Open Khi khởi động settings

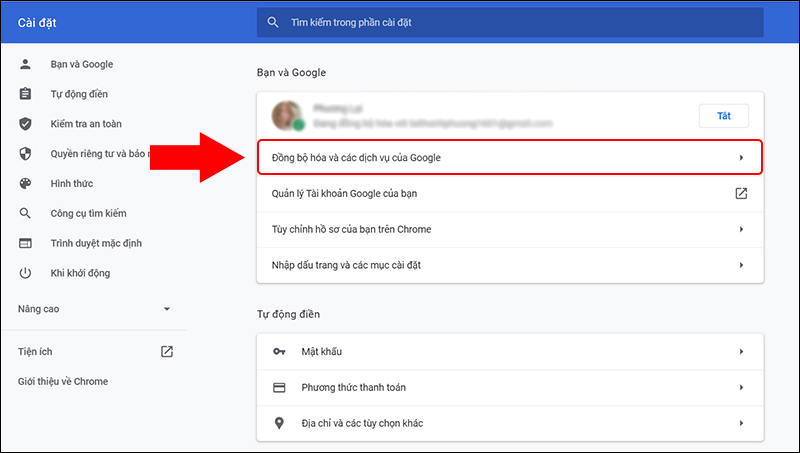80,273
